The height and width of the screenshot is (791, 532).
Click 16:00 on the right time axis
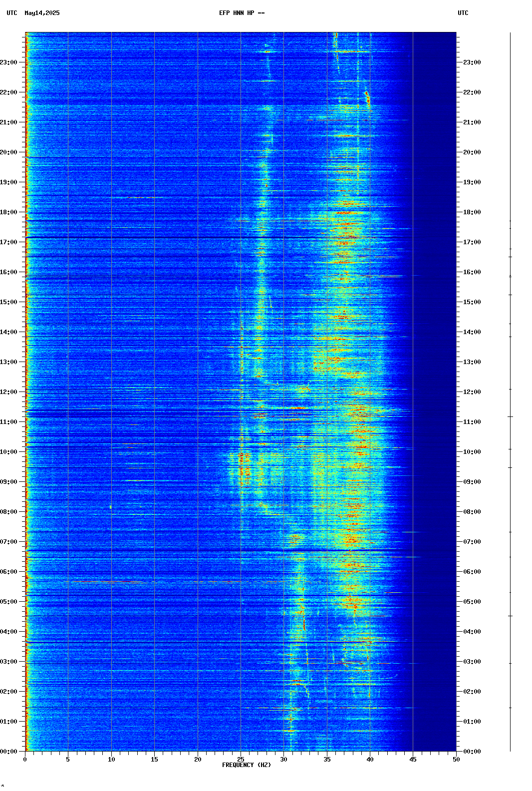pyautogui.click(x=472, y=272)
